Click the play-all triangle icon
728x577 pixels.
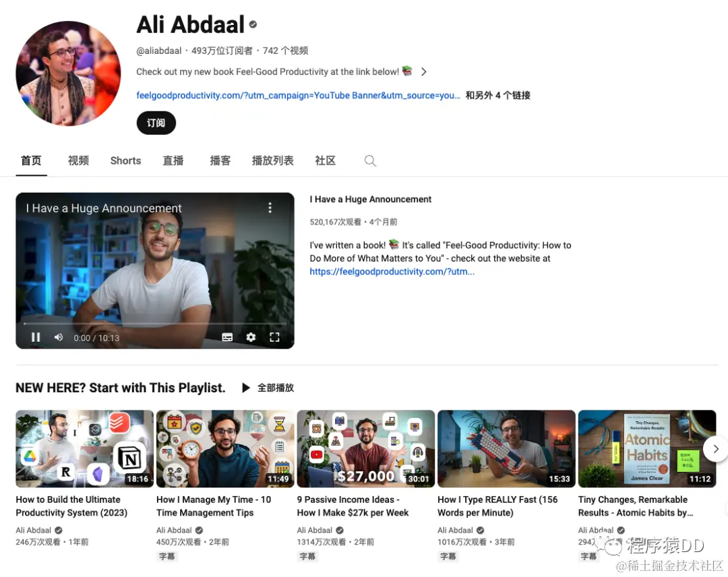click(246, 388)
